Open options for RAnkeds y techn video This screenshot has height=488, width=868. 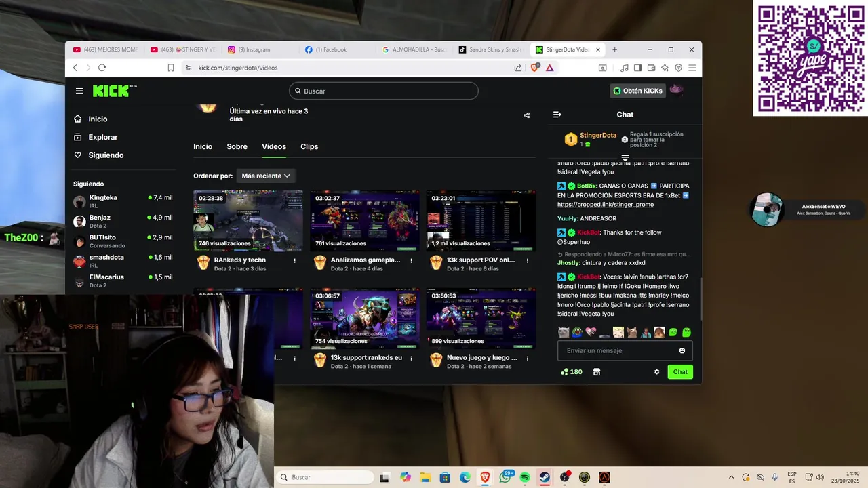point(294,260)
